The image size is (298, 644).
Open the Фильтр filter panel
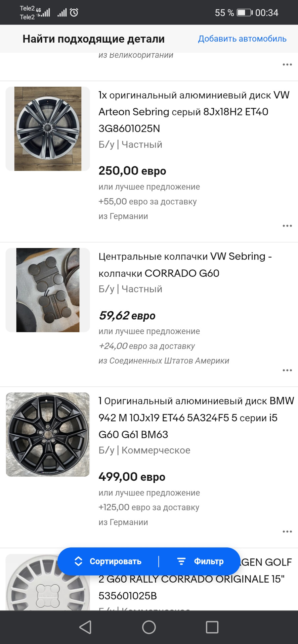pos(201,561)
